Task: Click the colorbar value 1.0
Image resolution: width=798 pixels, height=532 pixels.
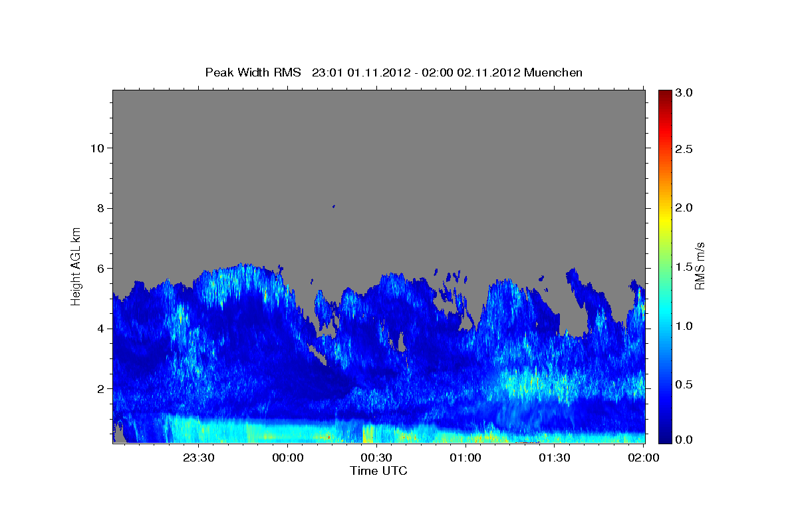Action: click(x=685, y=326)
